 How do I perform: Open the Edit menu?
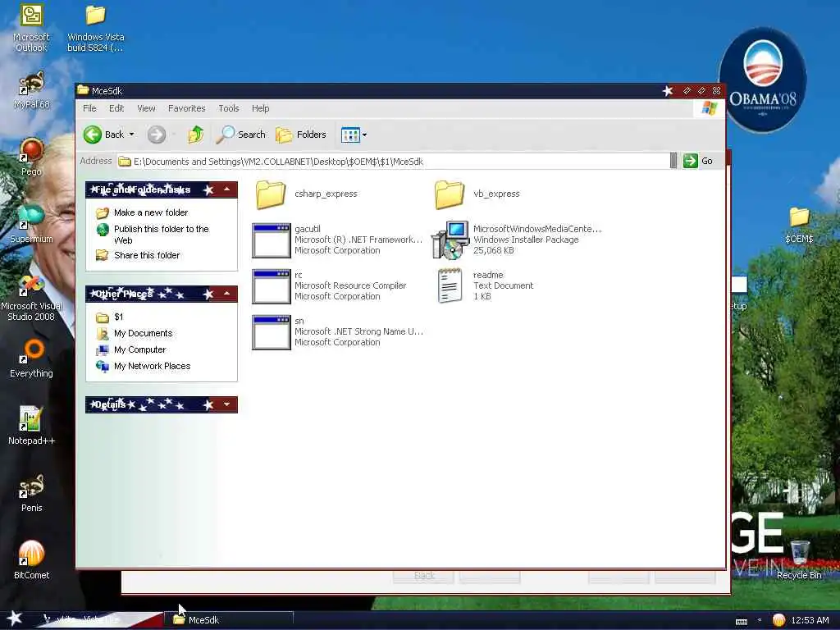pyautogui.click(x=116, y=108)
